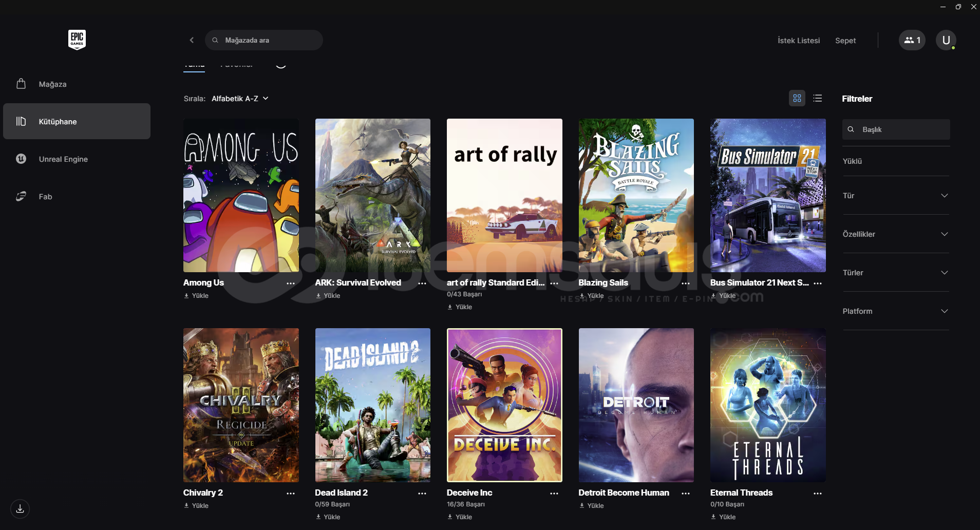Open Detroit Become Human options menu
Image resolution: width=980 pixels, height=530 pixels.
[686, 494]
